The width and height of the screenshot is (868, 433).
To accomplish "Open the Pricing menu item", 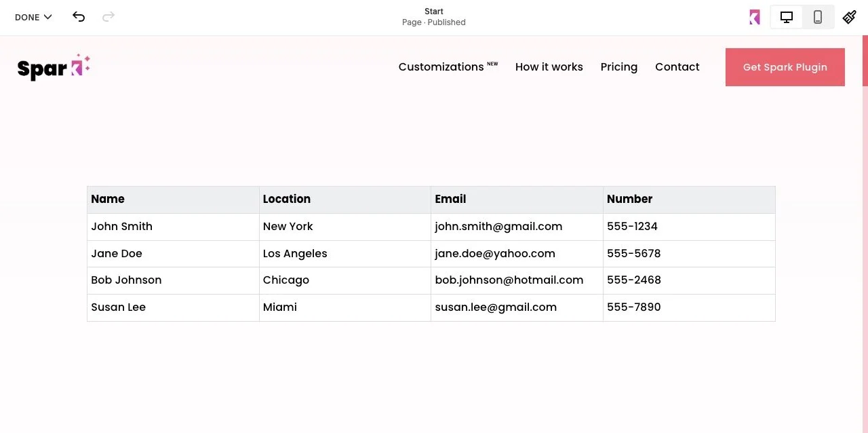I will tap(618, 67).
